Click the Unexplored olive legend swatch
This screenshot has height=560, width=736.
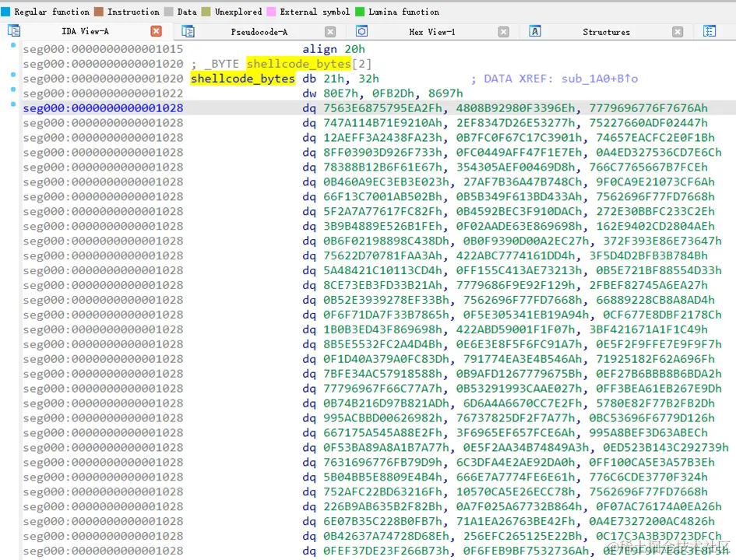tap(206, 12)
